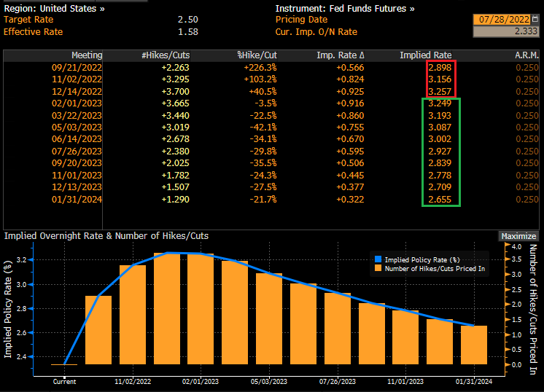Click the orange Number of Hikes/Cuts legend swatch
Viewport: 544px width, 392px height.
point(376,268)
